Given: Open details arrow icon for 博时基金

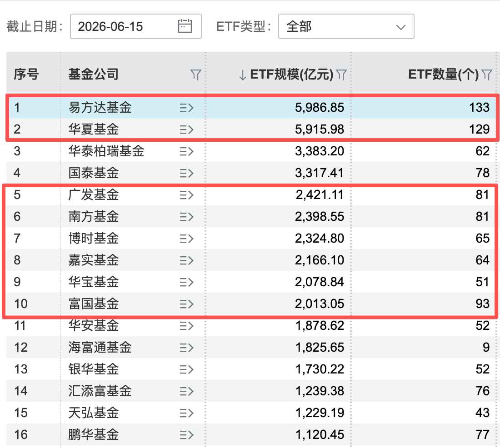Looking at the screenshot, I should click(x=186, y=239).
